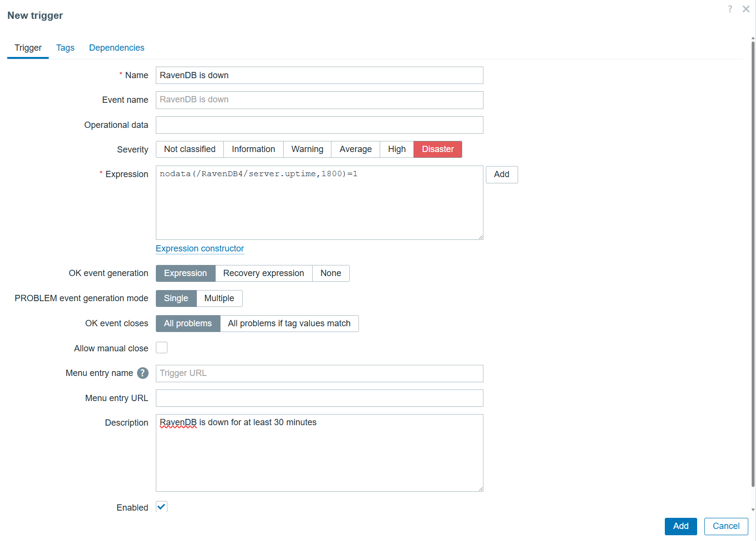
Task: Set severity to Warning
Action: click(307, 149)
